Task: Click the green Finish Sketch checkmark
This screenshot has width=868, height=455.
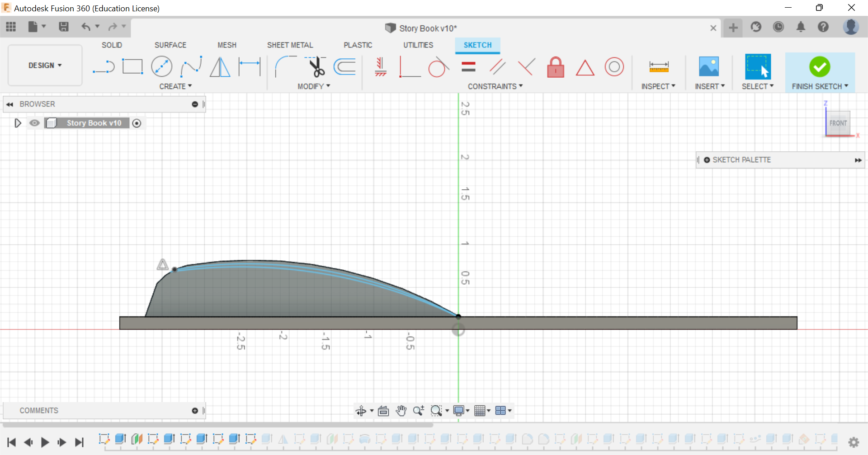Action: click(820, 67)
